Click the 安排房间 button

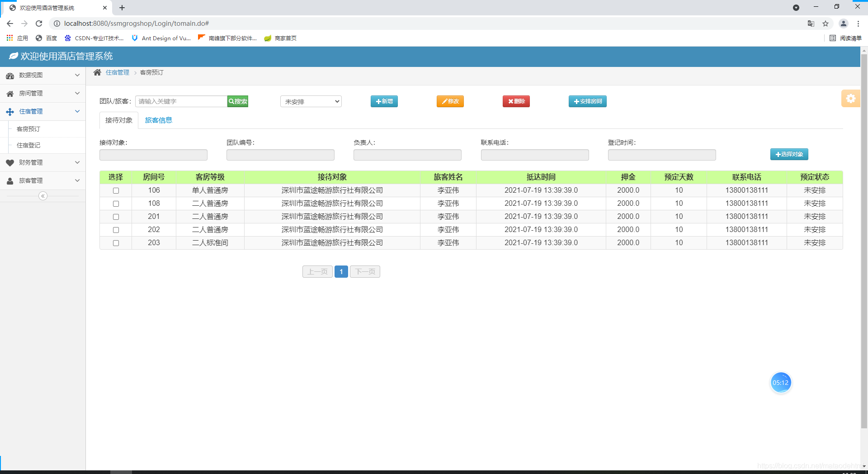point(588,101)
